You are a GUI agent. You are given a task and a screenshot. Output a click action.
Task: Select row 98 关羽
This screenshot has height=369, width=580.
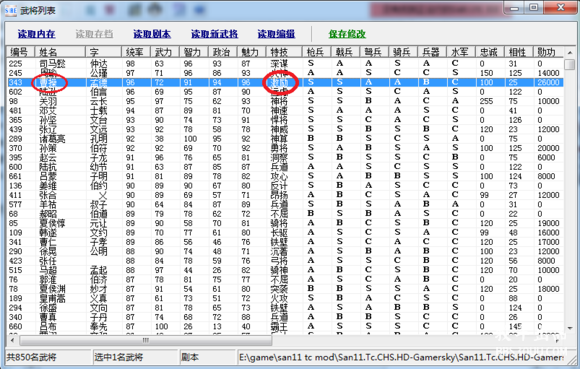285,101
